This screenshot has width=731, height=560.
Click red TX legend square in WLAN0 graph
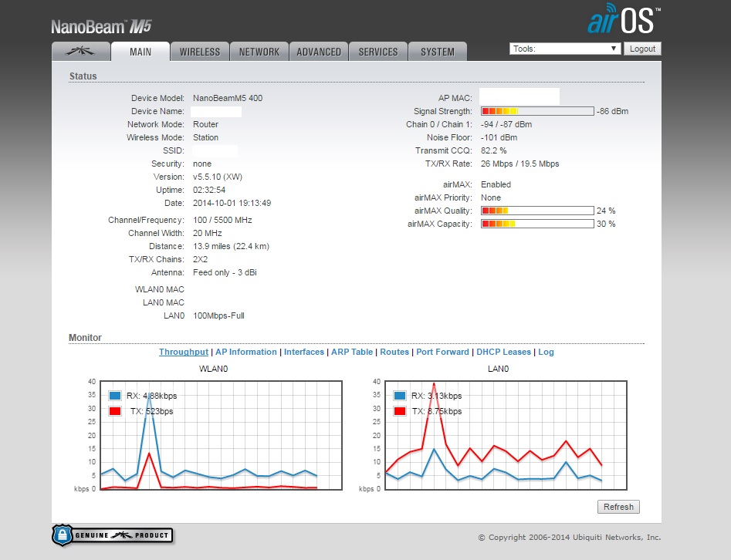click(115, 411)
